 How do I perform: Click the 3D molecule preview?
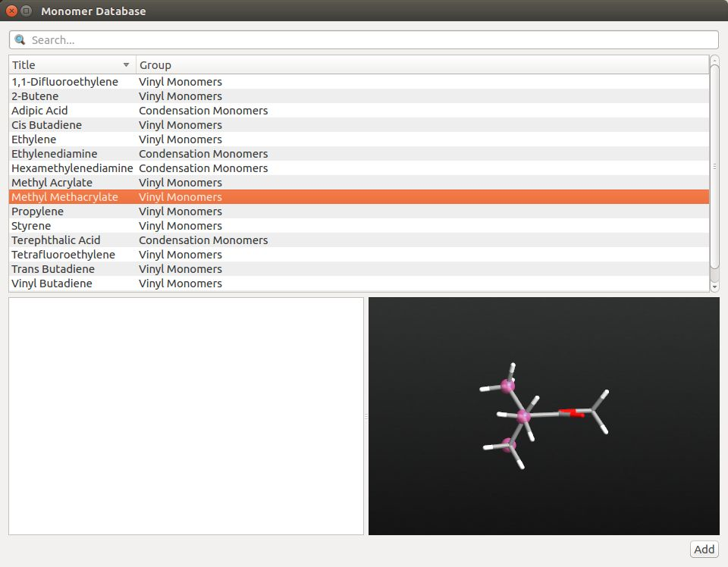[x=543, y=415]
